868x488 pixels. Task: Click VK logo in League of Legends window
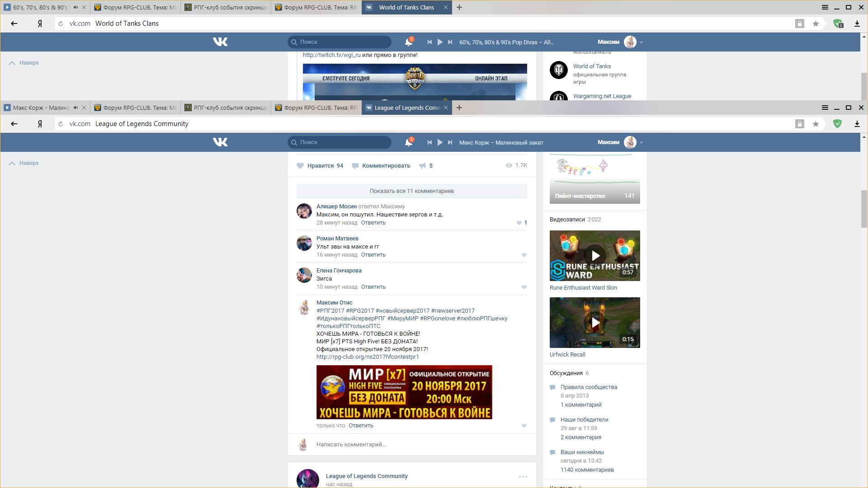point(220,142)
